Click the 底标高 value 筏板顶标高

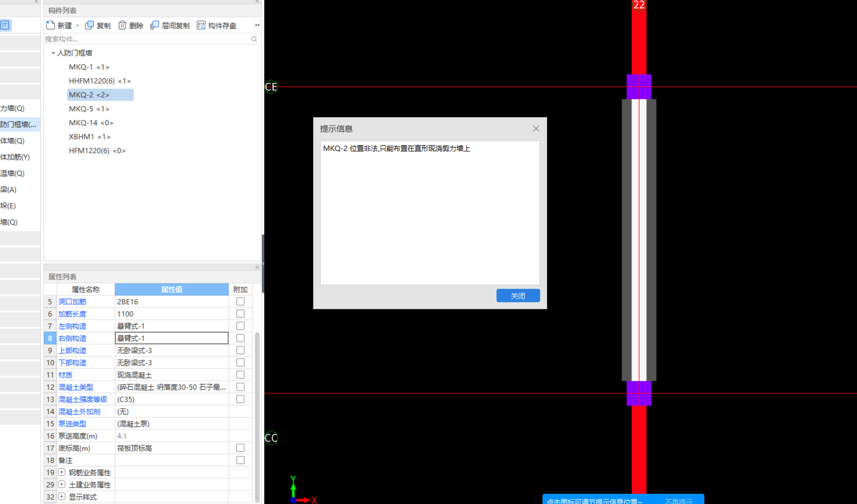(172, 448)
